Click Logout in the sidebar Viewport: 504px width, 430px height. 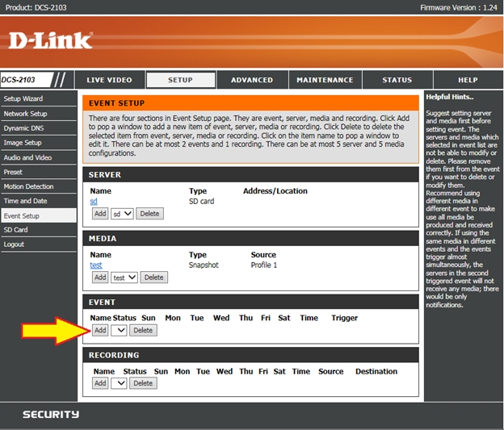(x=14, y=244)
